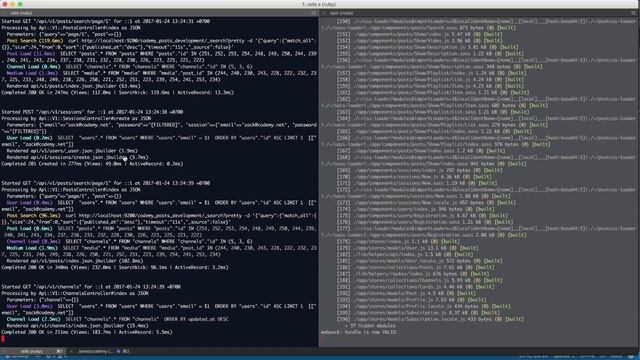
Task: Click the User Load (0.2ms) label
Action: pos(29,138)
